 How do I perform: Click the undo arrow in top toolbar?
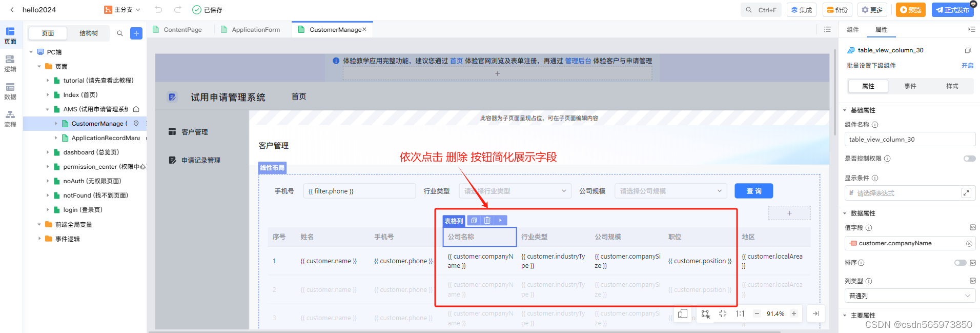pyautogui.click(x=158, y=10)
